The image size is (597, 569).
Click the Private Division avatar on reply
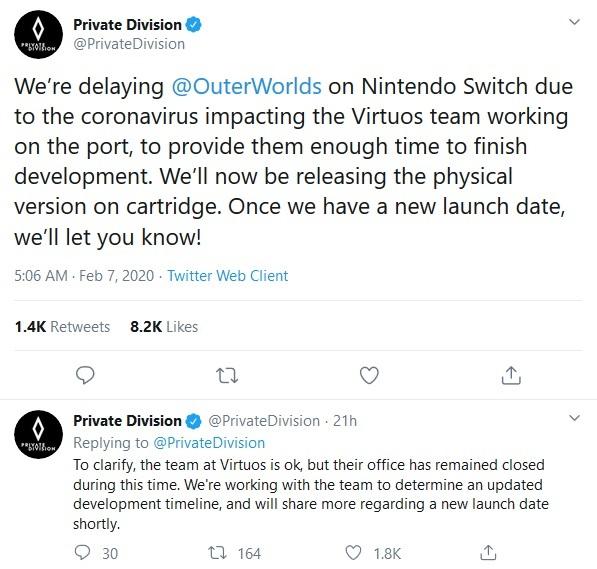tap(38, 434)
